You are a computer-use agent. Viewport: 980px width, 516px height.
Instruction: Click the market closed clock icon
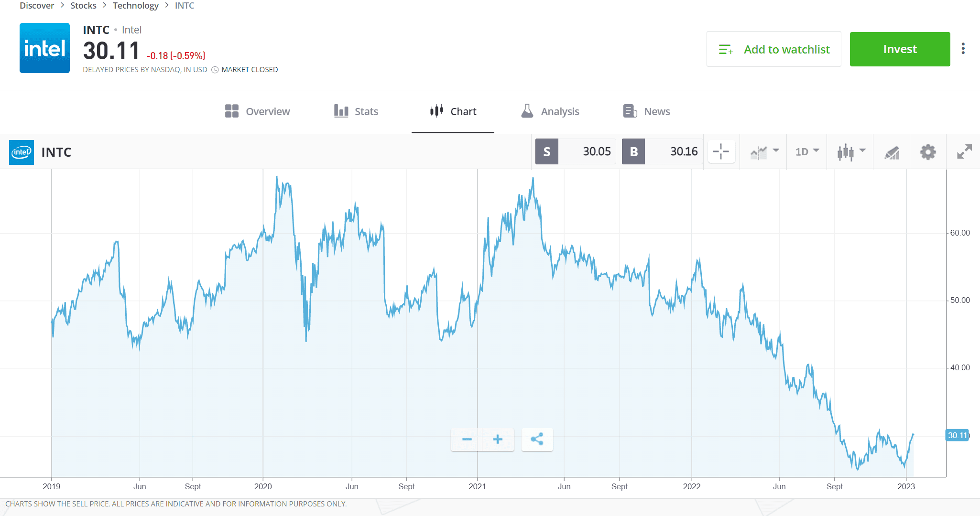[x=215, y=70]
